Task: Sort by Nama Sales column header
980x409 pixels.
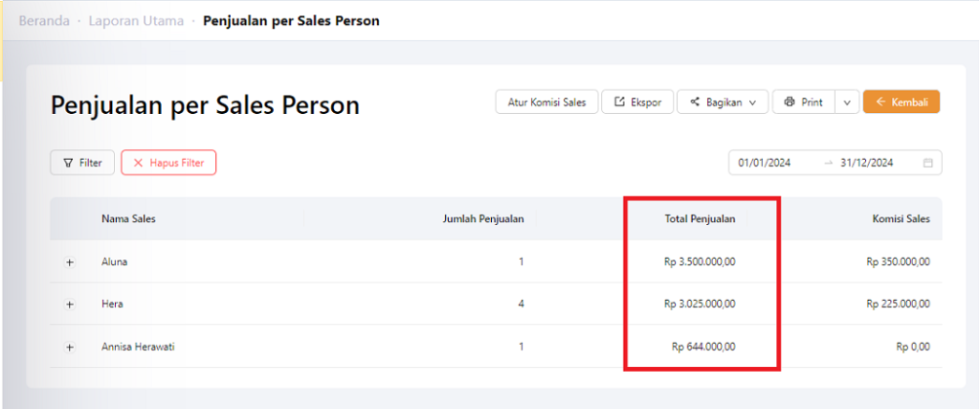Action: click(x=129, y=219)
